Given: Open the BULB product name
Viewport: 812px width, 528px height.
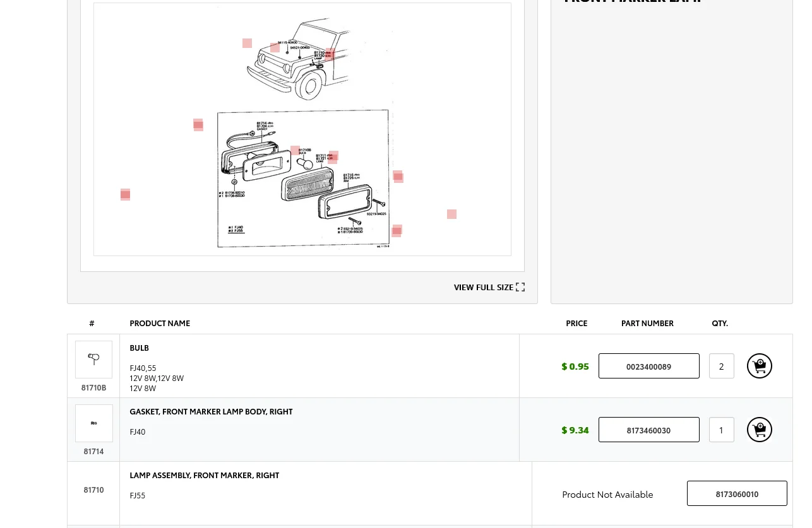Looking at the screenshot, I should coord(140,348).
